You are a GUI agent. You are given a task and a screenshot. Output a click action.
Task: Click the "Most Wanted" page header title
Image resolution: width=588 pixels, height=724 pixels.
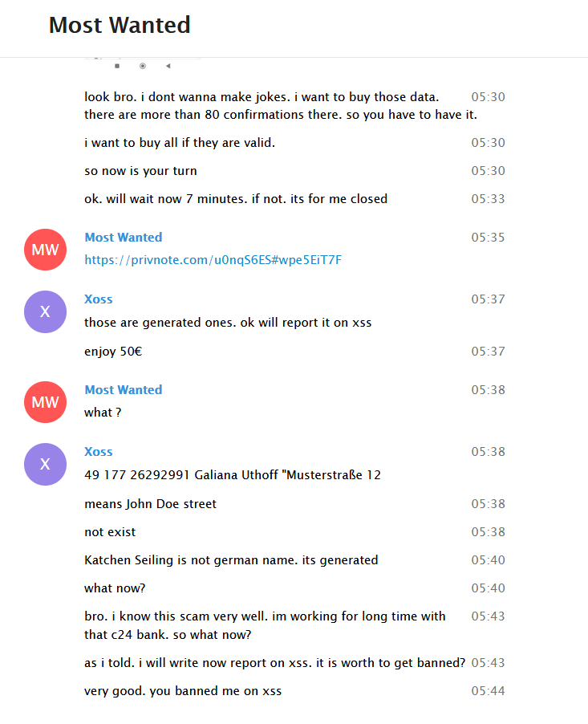120,25
